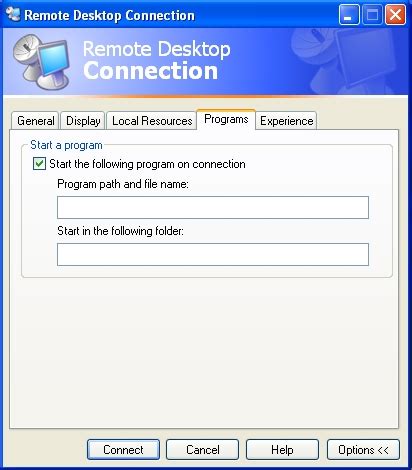The width and height of the screenshot is (412, 470).
Task: Open the Display tab
Action: pyautogui.click(x=83, y=121)
